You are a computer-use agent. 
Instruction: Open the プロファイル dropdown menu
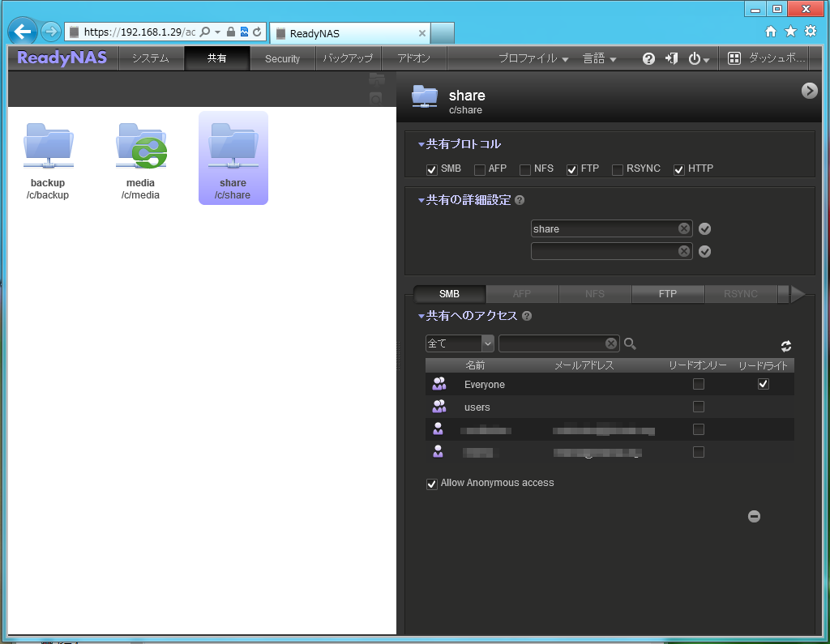[533, 58]
